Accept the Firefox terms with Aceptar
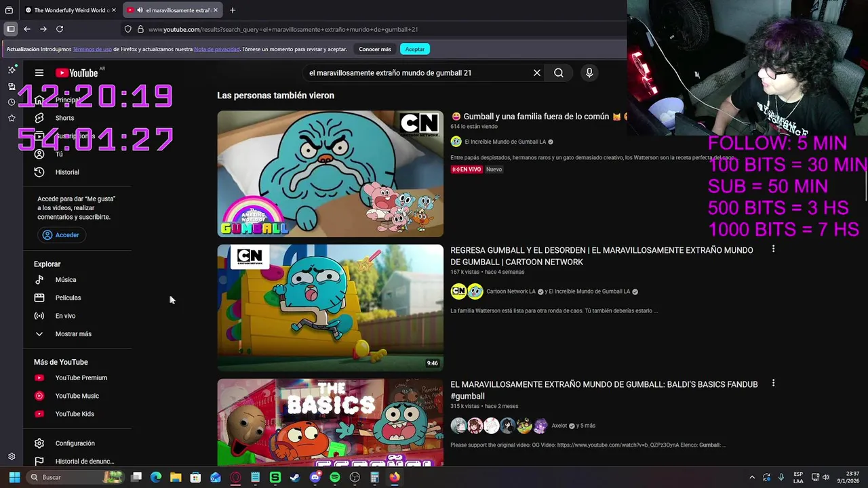Image resolution: width=868 pixels, height=488 pixels. click(x=415, y=49)
